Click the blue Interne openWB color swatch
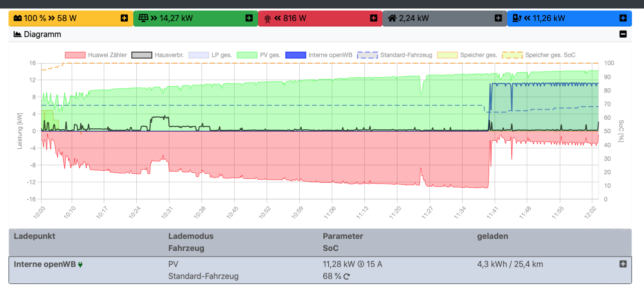Image resolution: width=644 pixels, height=294 pixels. 295,55
